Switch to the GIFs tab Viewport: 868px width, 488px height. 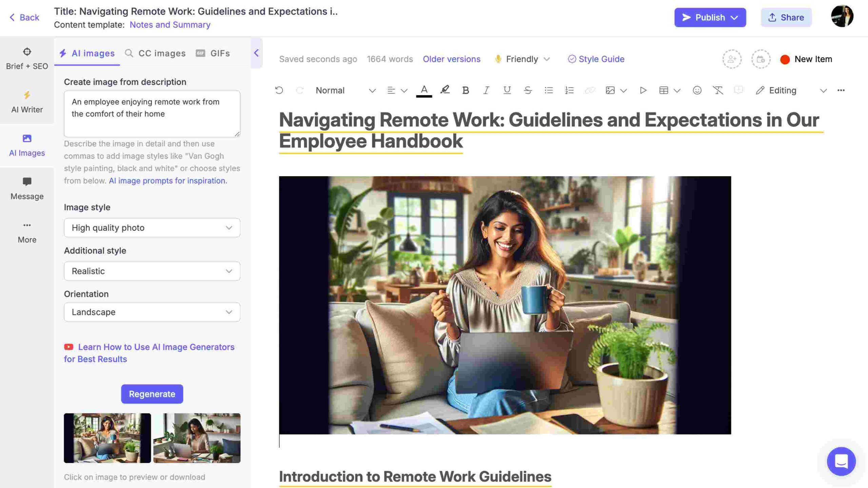[x=219, y=53]
